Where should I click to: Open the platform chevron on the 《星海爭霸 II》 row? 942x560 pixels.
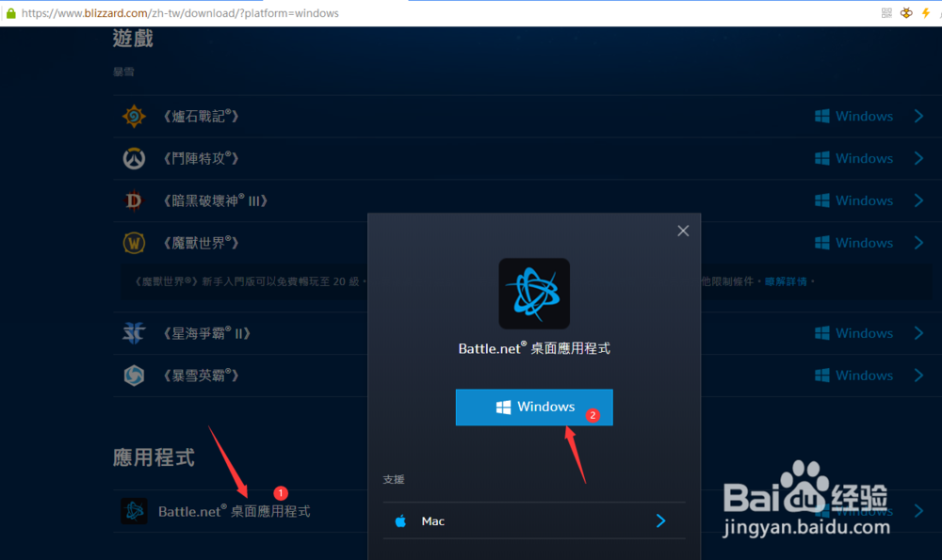coord(918,333)
